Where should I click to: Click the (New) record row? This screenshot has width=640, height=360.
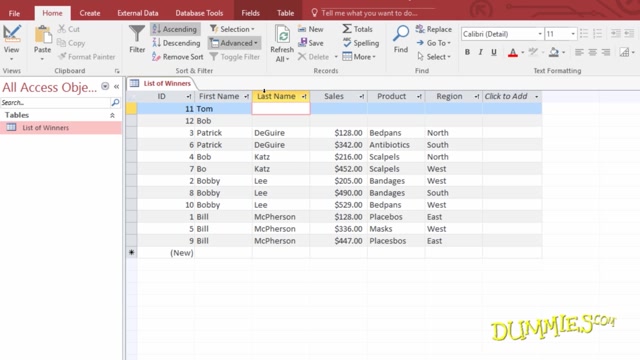[x=334, y=253]
